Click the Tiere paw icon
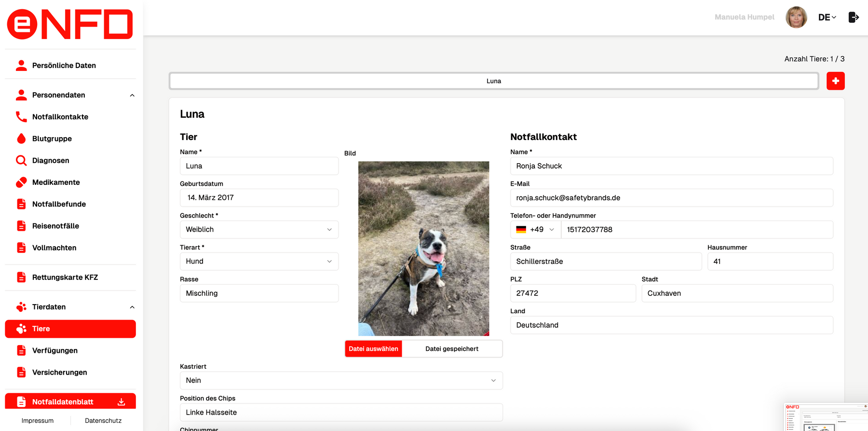 pos(21,329)
